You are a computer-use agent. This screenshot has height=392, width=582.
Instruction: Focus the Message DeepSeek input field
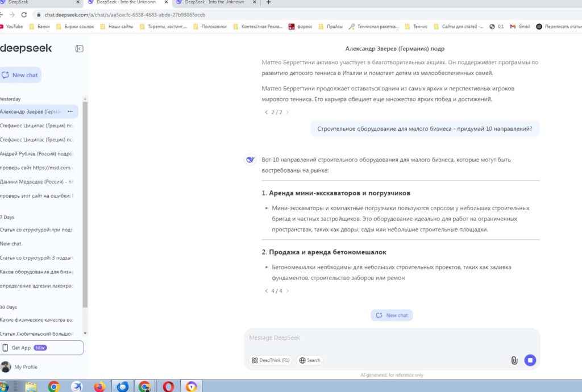[x=392, y=337]
